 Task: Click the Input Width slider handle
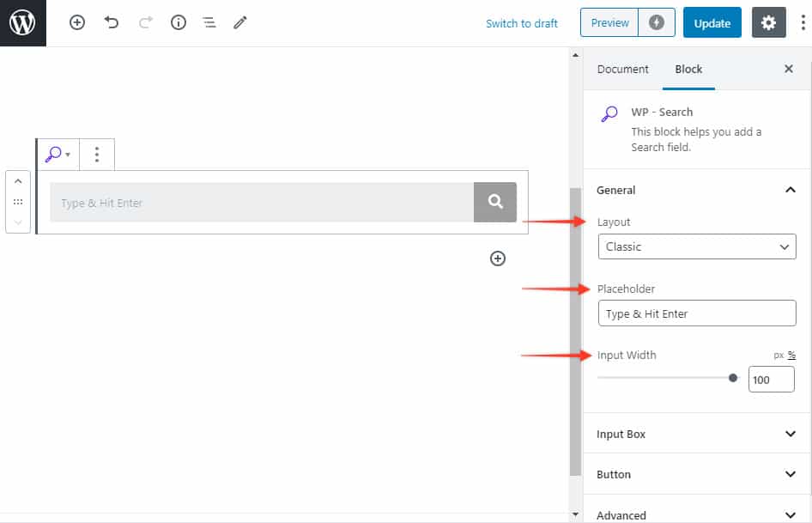[x=733, y=378]
